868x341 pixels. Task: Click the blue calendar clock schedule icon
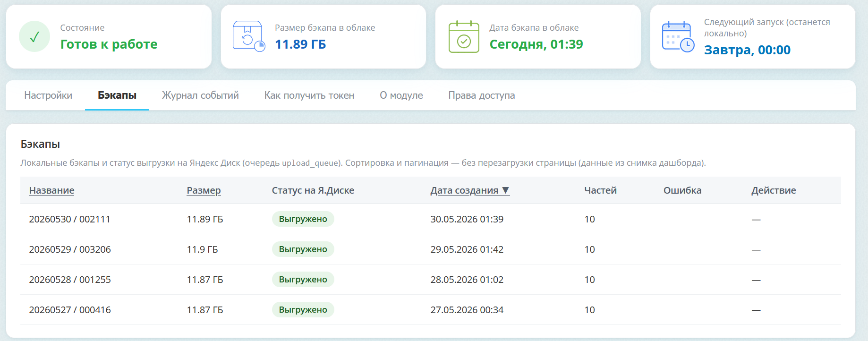click(x=678, y=36)
